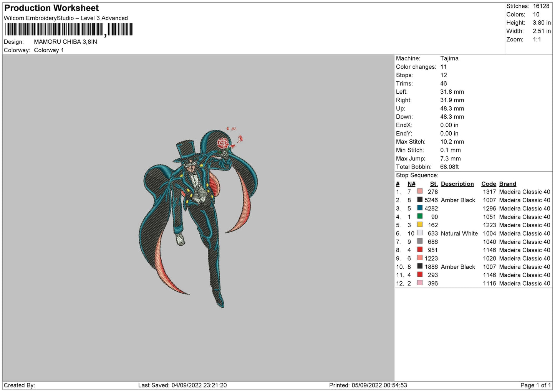Click the Description column header
Screen dimensions: 555x392
pos(457,184)
